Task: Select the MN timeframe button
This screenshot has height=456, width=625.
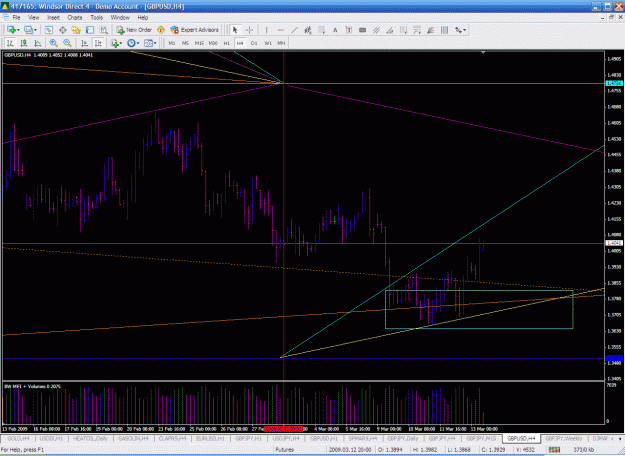Action: pos(281,43)
